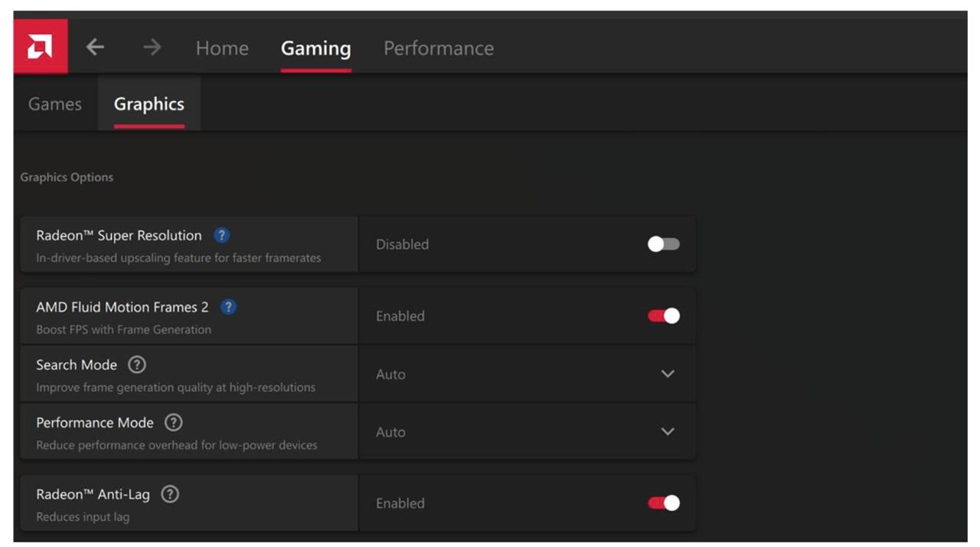Open AMD Fluid Motion Frames 2 help icon
This screenshot has width=980, height=547.
pos(228,306)
